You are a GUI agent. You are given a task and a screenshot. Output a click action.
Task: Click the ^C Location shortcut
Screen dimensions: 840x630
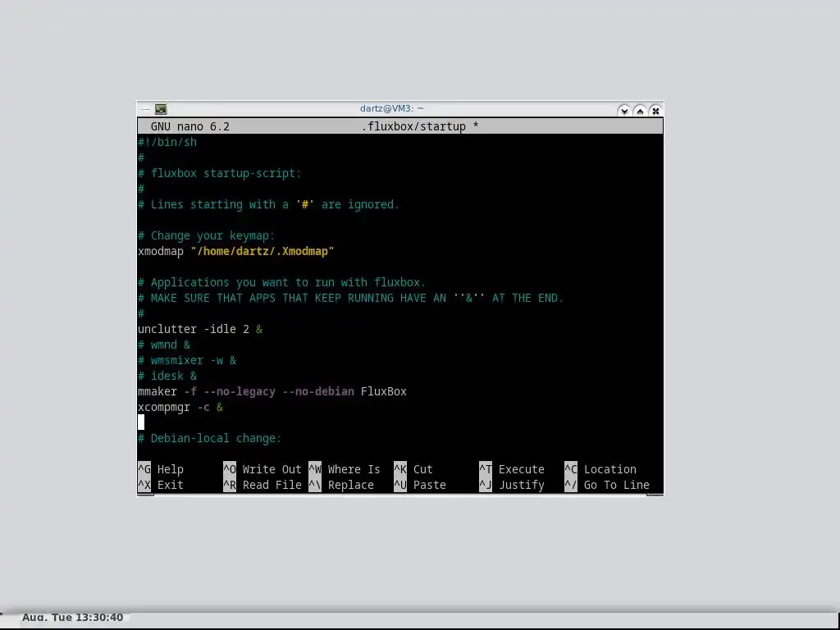pyautogui.click(x=600, y=469)
